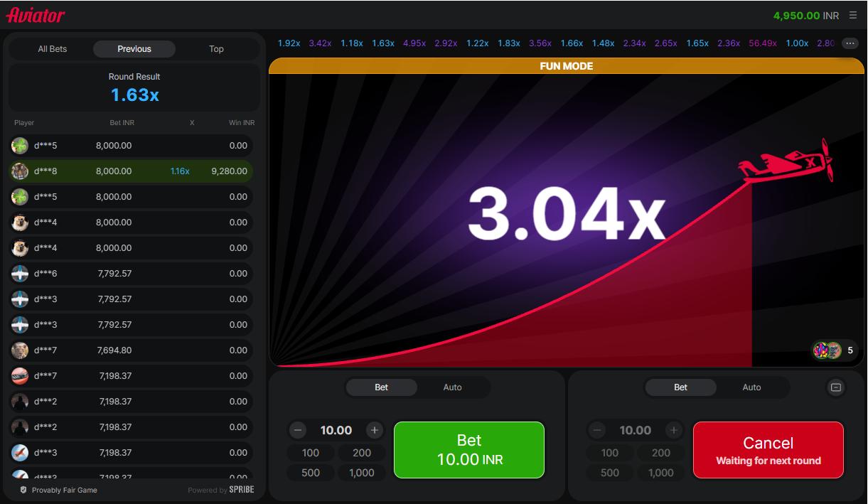Increase left bet amount with plus icon

(x=375, y=430)
